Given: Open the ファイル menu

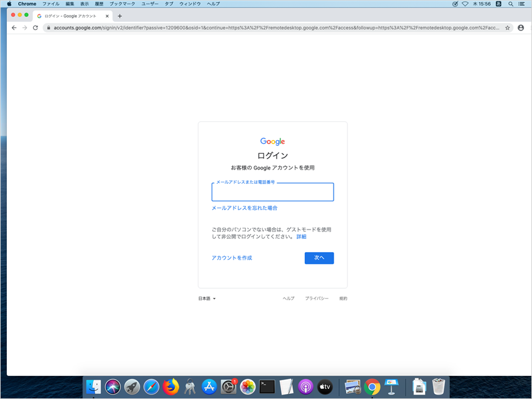Looking at the screenshot, I should click(x=51, y=4).
